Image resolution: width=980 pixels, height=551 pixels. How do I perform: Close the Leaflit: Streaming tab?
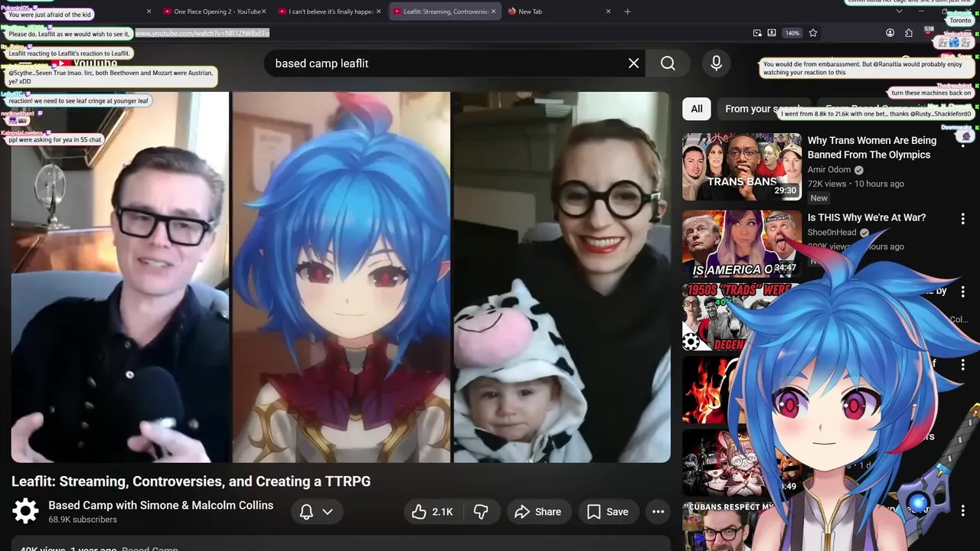point(493,11)
